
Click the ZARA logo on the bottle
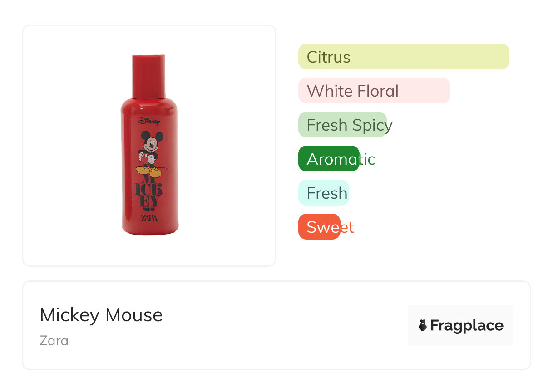pyautogui.click(x=149, y=218)
